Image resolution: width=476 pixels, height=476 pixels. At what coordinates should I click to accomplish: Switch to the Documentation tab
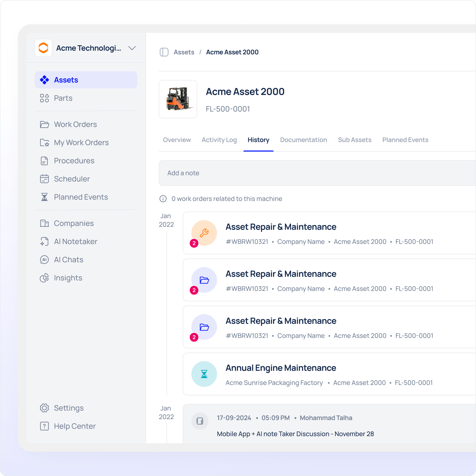pyautogui.click(x=303, y=140)
